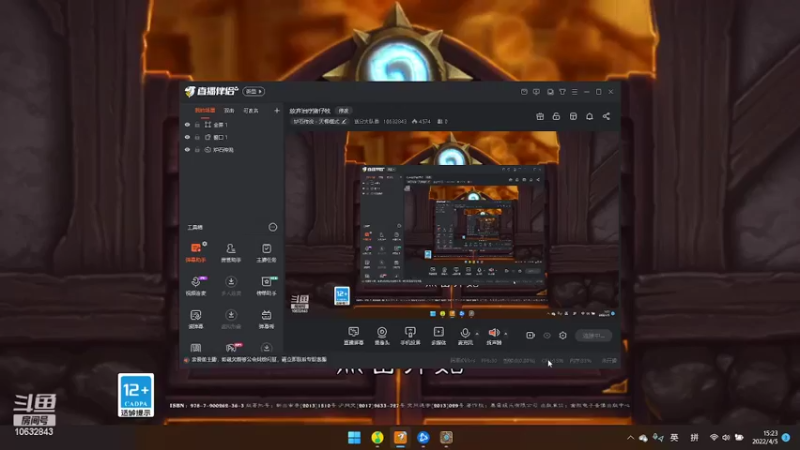This screenshot has height=450, width=800.
Task: Open the toolbox more-options circle button
Action: coord(273,227)
